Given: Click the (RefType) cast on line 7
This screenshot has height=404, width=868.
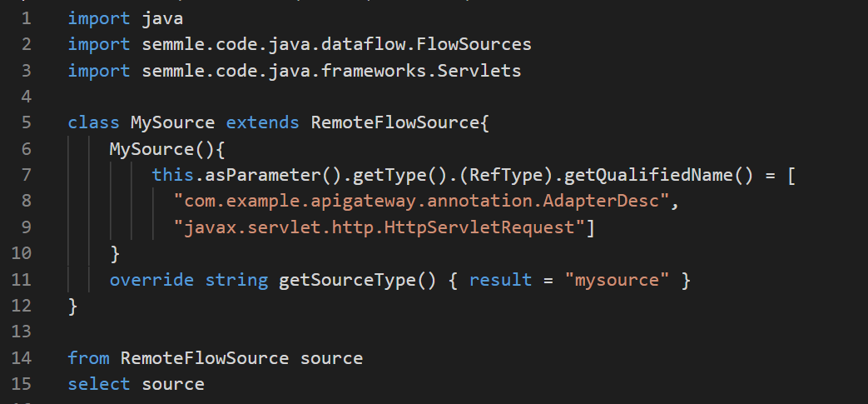Looking at the screenshot, I should click(x=505, y=176).
